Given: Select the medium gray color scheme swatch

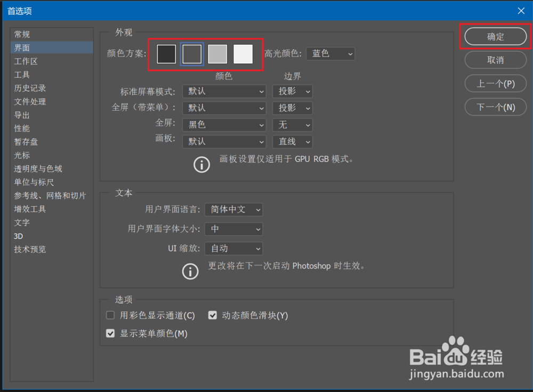Looking at the screenshot, I should click(217, 54).
